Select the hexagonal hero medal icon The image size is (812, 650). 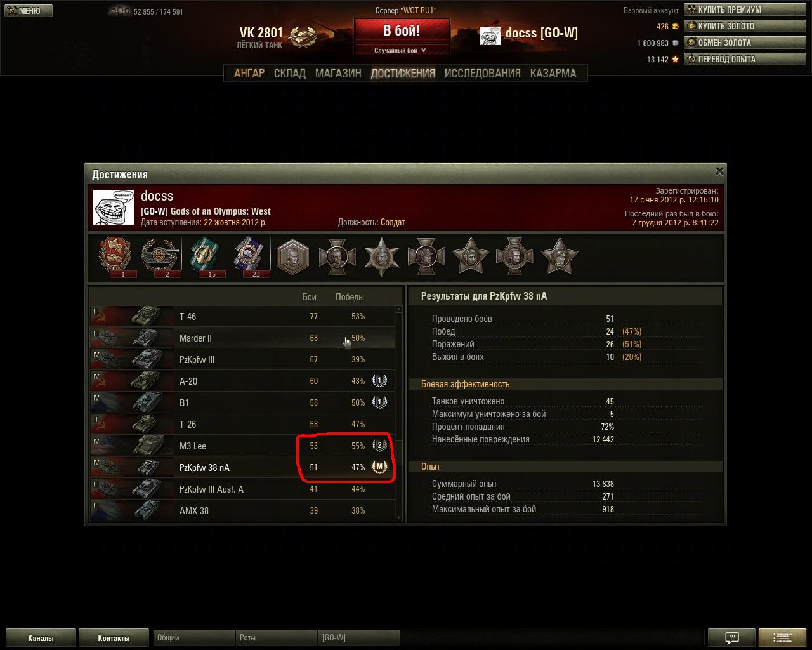coord(292,256)
